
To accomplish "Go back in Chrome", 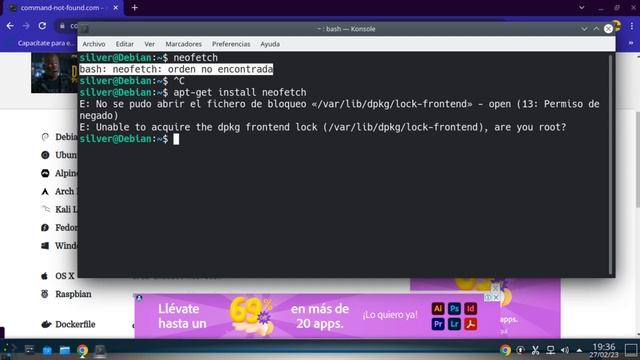I will point(10,26).
